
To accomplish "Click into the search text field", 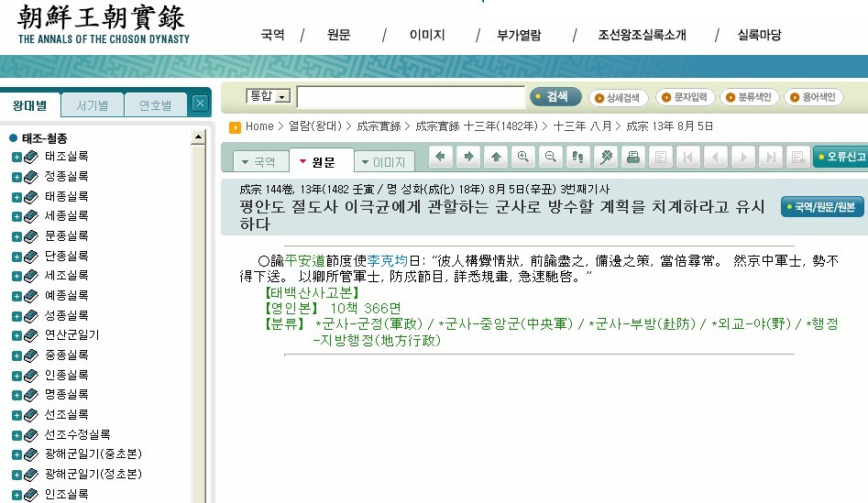I will pos(409,97).
